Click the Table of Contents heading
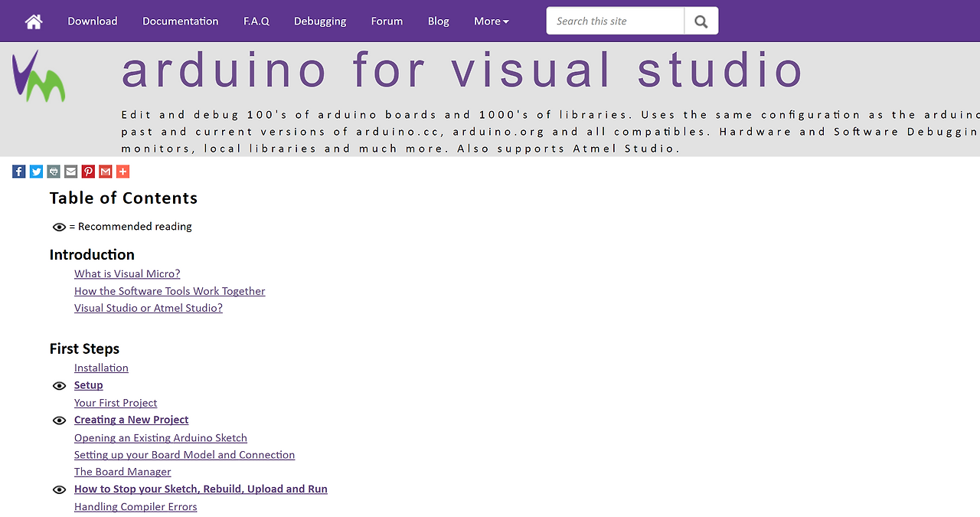 click(123, 198)
